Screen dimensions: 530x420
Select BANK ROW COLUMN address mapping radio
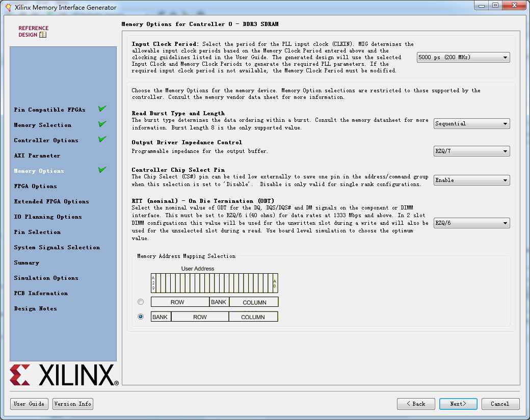[x=141, y=317]
